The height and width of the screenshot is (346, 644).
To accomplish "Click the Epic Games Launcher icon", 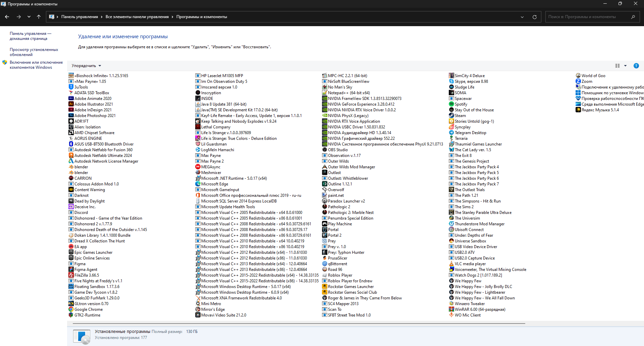I will 71,252.
